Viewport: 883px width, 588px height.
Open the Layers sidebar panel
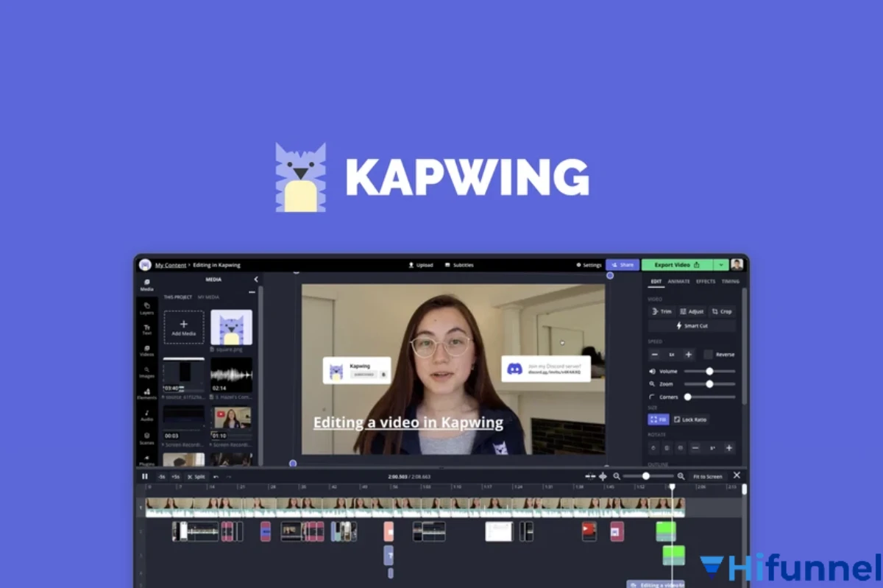(x=147, y=308)
